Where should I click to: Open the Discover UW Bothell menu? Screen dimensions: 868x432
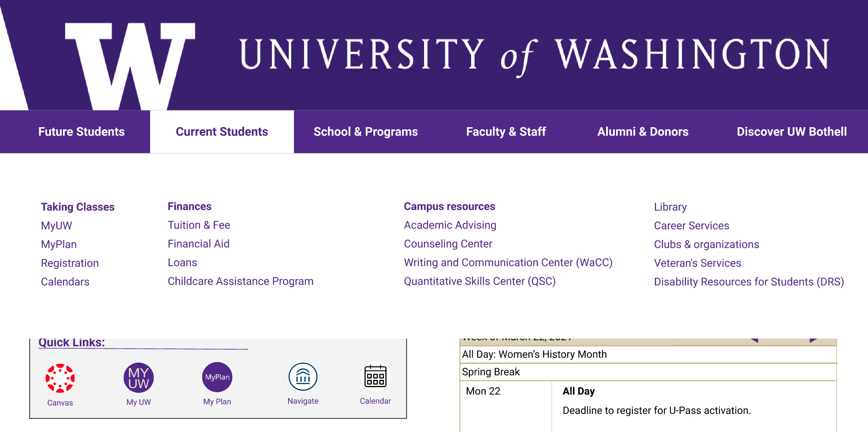791,131
